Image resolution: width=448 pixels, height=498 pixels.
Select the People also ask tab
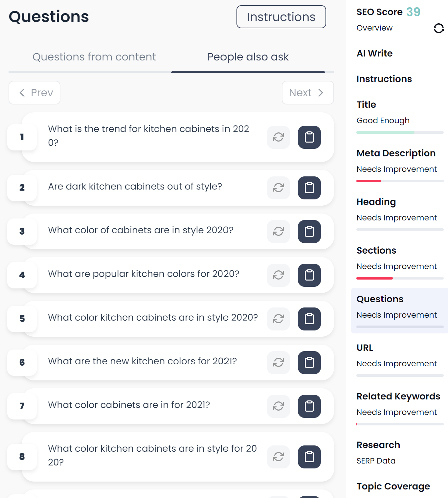pos(248,57)
